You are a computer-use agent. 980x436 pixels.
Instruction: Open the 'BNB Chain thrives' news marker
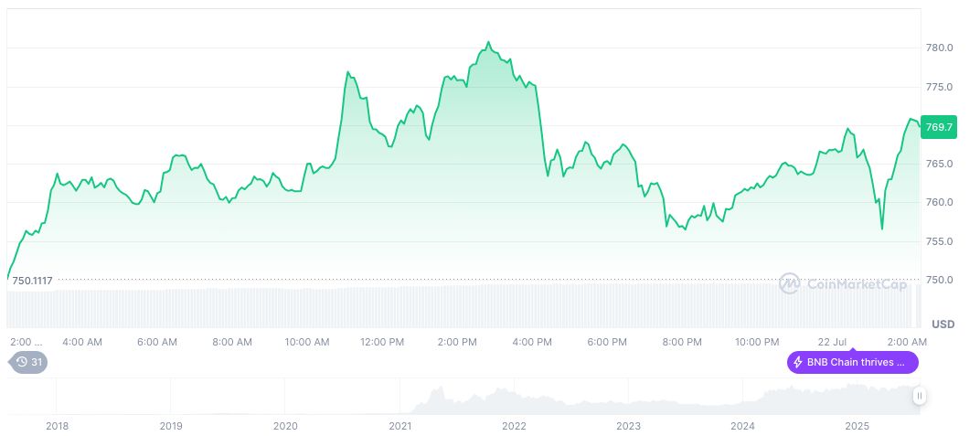pyautogui.click(x=853, y=362)
